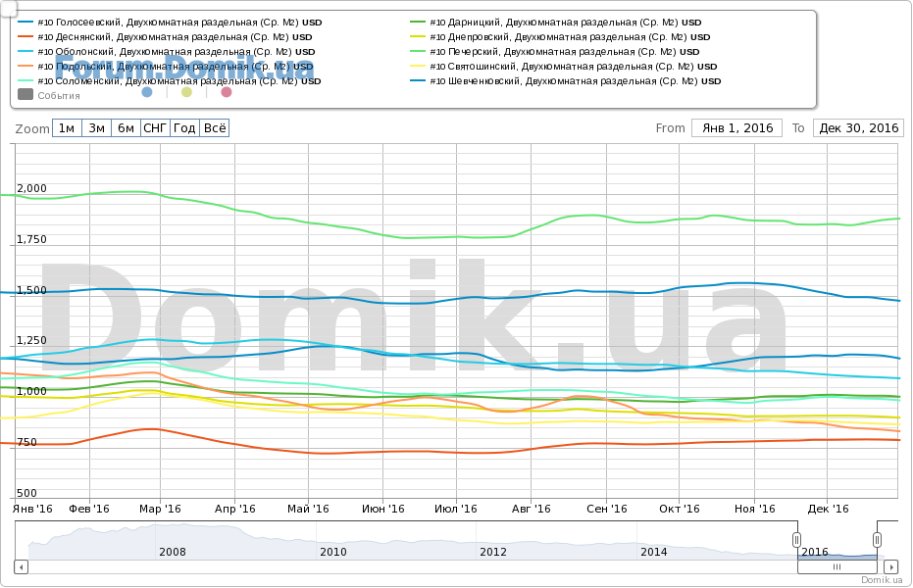Click the 1,750 y-axis label
The image size is (913, 588).
click(31, 240)
